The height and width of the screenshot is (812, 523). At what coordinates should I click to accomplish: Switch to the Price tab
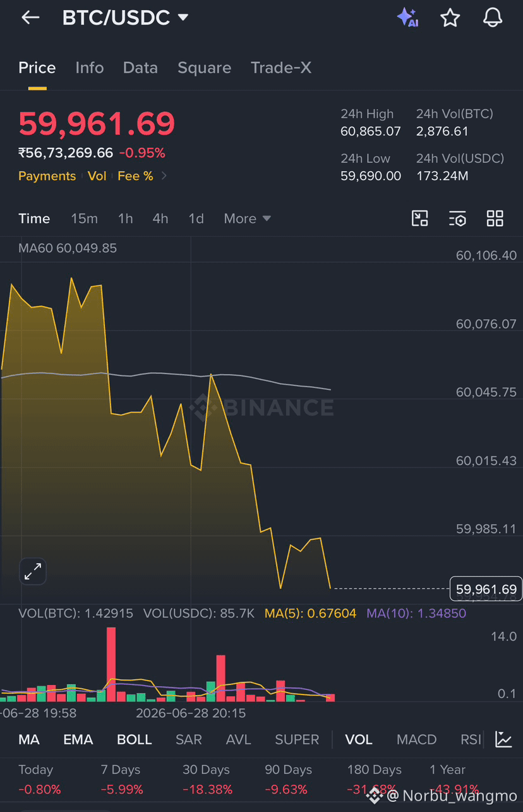pyautogui.click(x=37, y=68)
